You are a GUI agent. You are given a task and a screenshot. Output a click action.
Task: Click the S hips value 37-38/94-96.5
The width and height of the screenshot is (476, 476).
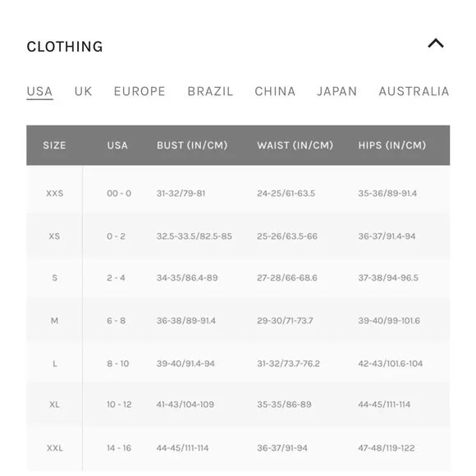388,277
